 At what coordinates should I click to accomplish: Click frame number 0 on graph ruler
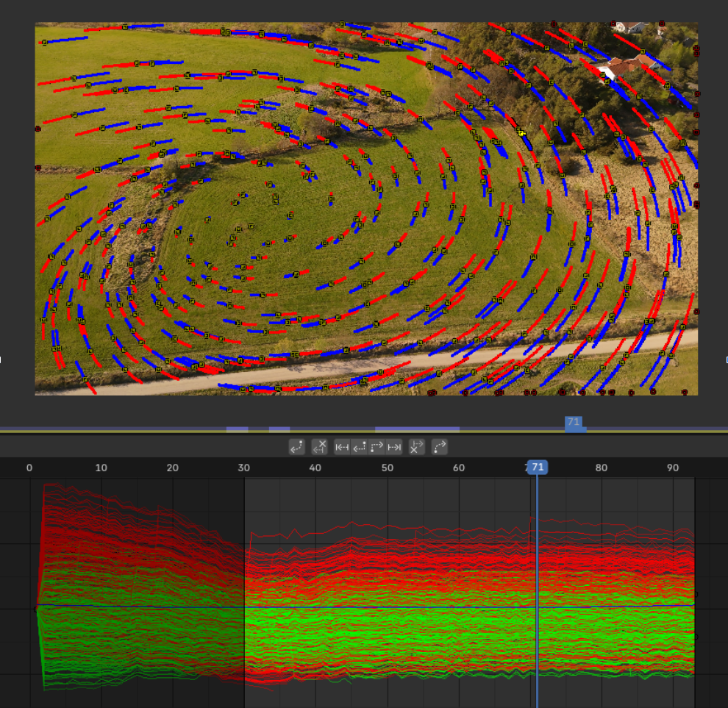tap(29, 468)
